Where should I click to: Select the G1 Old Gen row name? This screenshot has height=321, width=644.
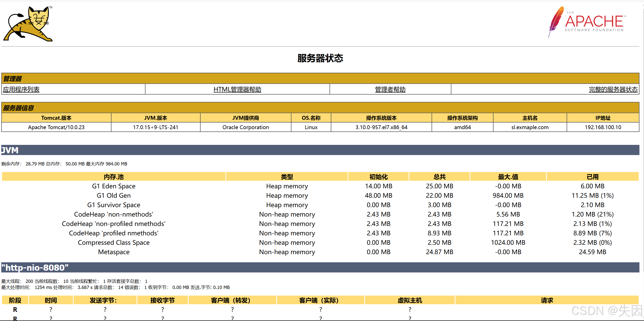[x=114, y=195]
